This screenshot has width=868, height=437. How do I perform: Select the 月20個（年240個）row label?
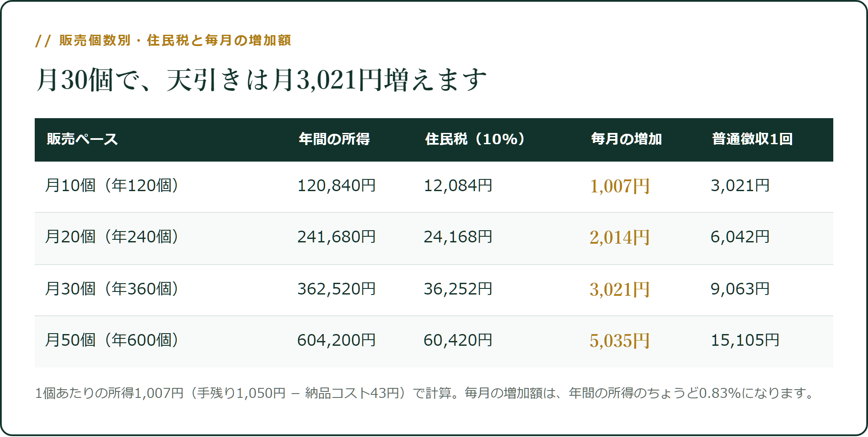pos(112,237)
